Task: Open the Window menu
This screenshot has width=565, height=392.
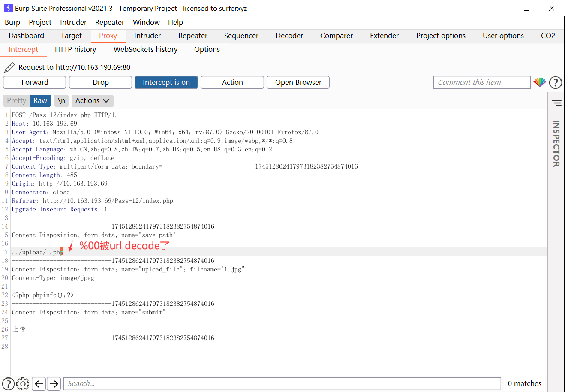Action: coord(146,22)
